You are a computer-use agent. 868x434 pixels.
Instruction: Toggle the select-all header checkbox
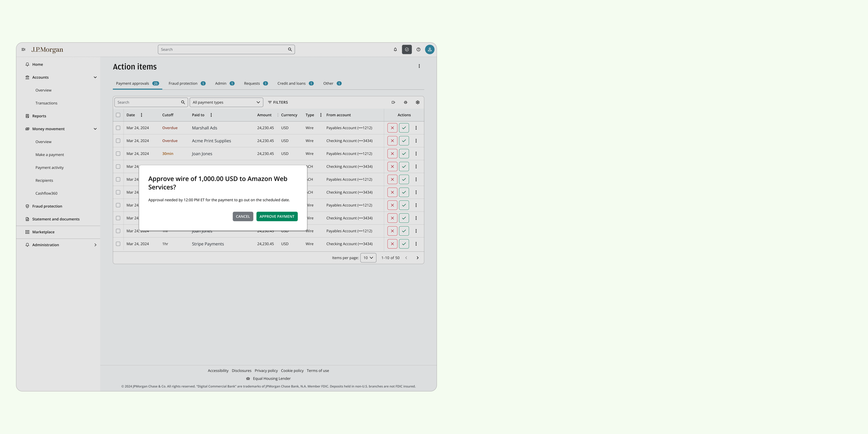(x=118, y=115)
